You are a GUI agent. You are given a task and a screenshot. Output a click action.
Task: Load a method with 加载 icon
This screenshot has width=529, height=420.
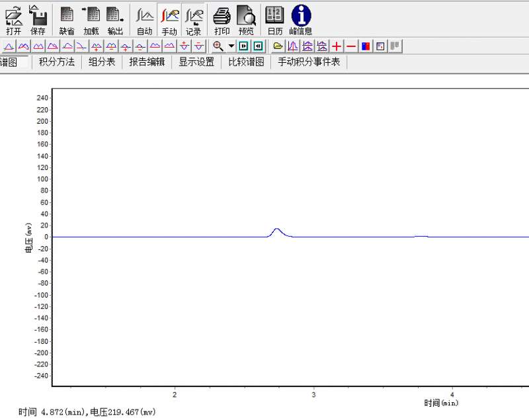point(91,21)
